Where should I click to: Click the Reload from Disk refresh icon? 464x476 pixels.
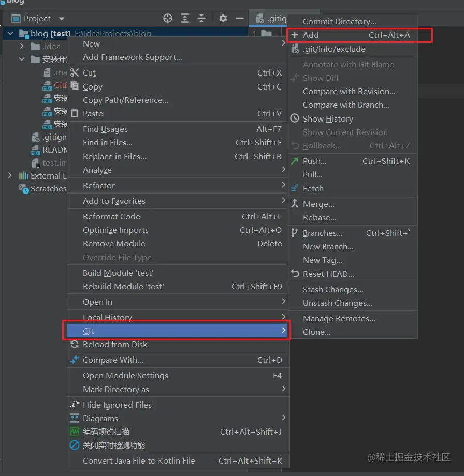coord(75,344)
